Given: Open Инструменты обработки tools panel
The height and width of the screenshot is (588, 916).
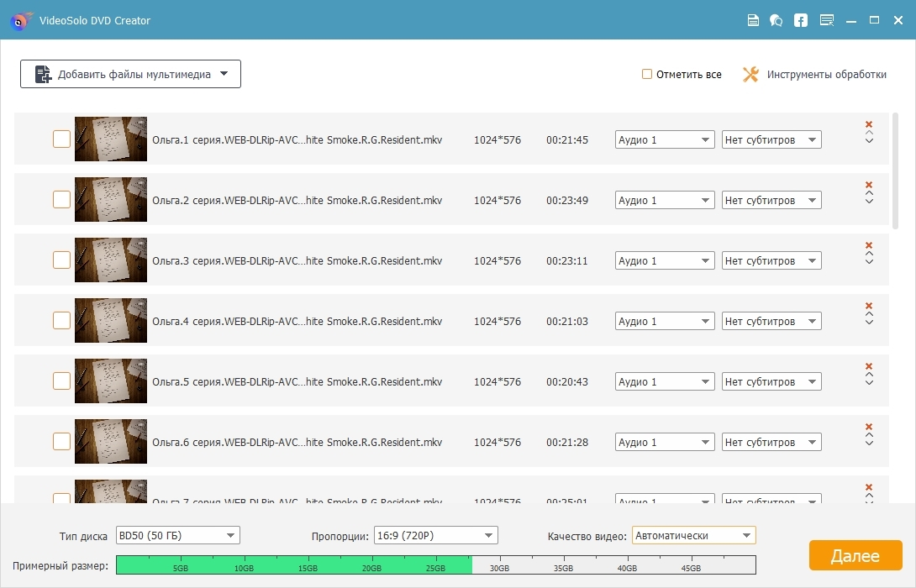Looking at the screenshot, I should click(x=814, y=75).
